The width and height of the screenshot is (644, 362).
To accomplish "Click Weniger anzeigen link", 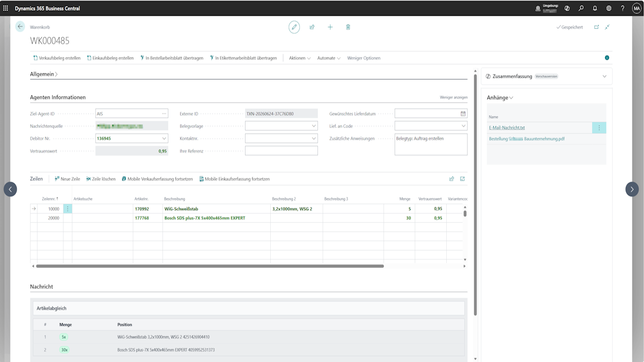I will pyautogui.click(x=453, y=98).
